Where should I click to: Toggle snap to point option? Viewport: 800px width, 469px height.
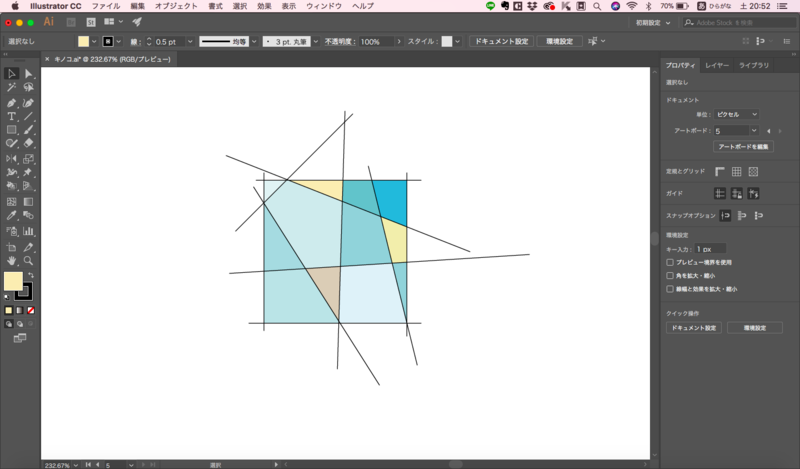(x=725, y=215)
